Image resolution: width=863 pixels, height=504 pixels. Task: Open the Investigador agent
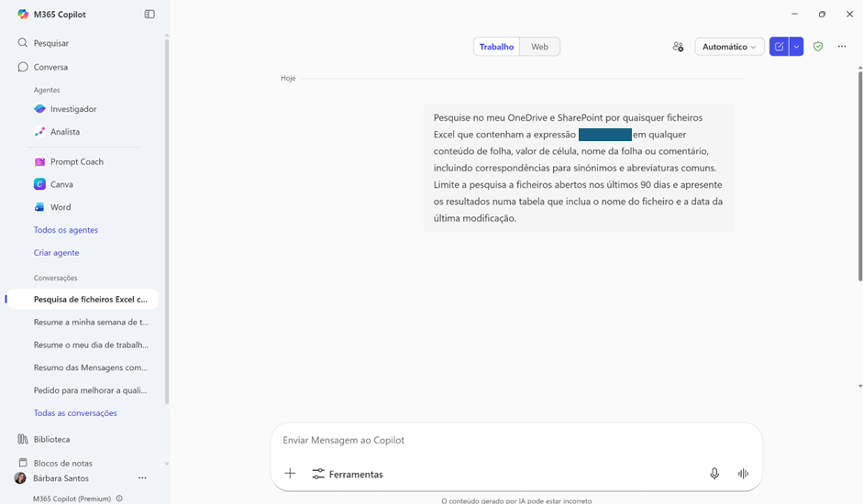click(x=72, y=109)
